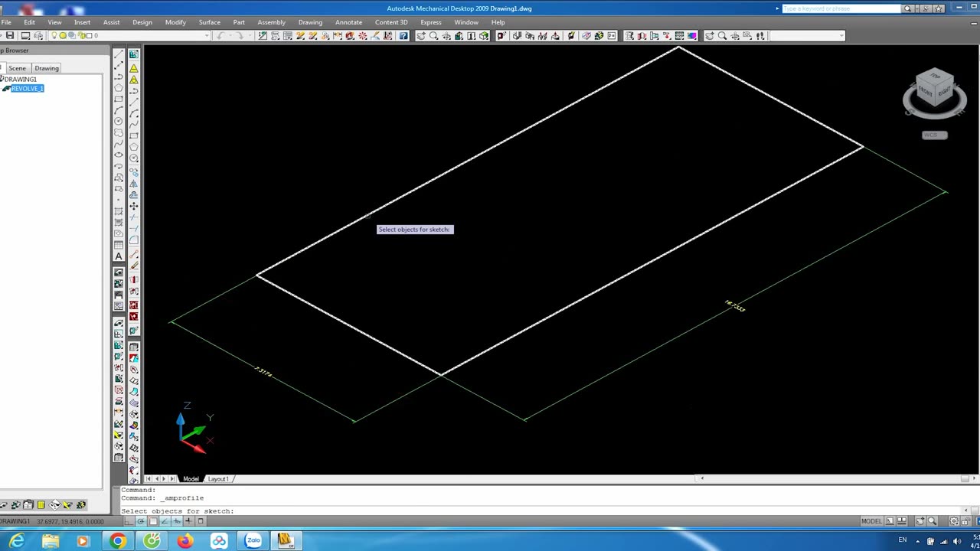The height and width of the screenshot is (551, 980).
Task: Open the Annotate menu
Action: tap(348, 22)
